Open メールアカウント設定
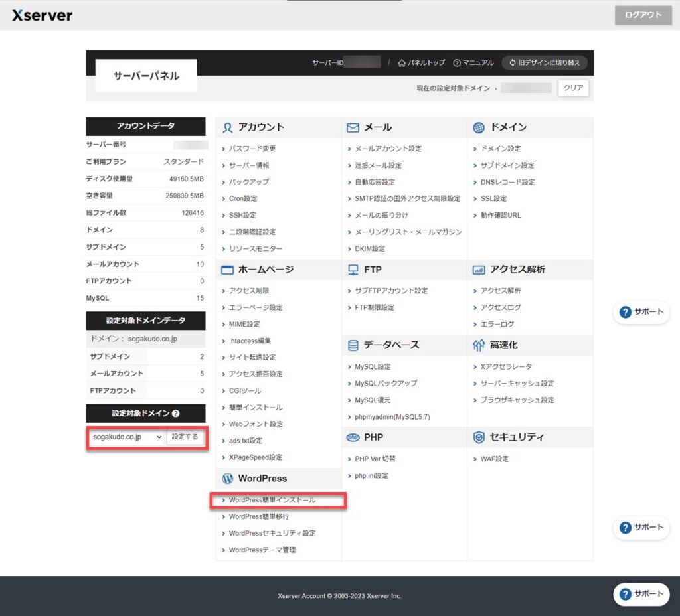The image size is (680, 616). pos(388,149)
